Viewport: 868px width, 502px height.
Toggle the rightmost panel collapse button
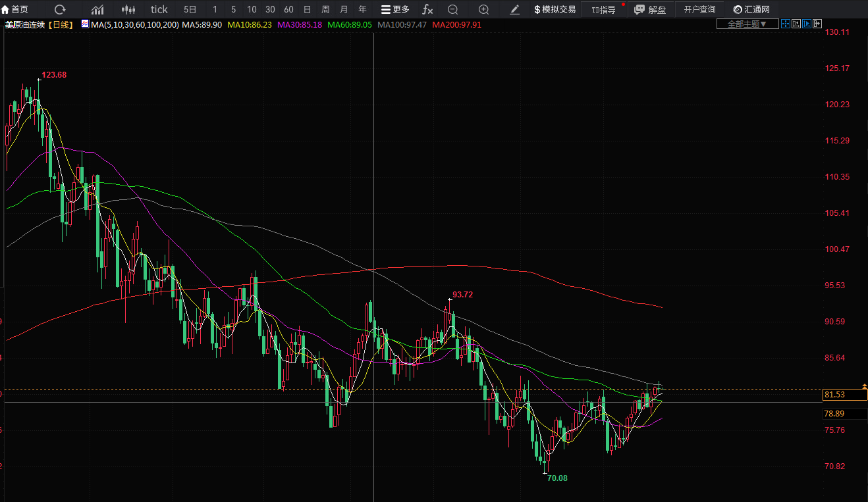click(817, 24)
